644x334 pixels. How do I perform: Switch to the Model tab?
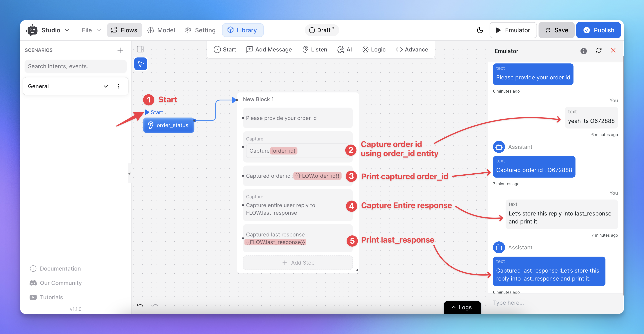[161, 30]
